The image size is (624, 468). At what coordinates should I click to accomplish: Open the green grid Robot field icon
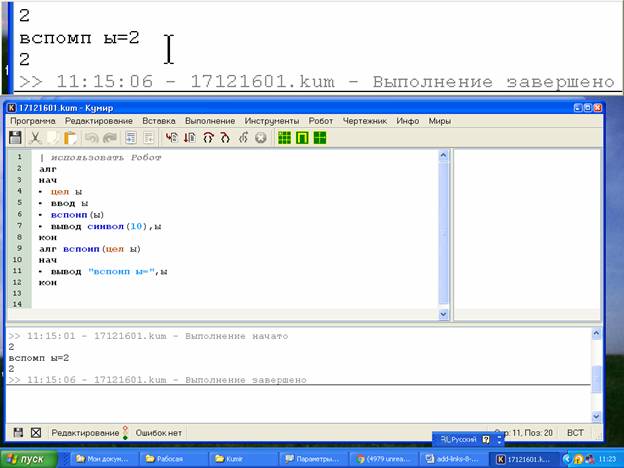pyautogui.click(x=284, y=138)
